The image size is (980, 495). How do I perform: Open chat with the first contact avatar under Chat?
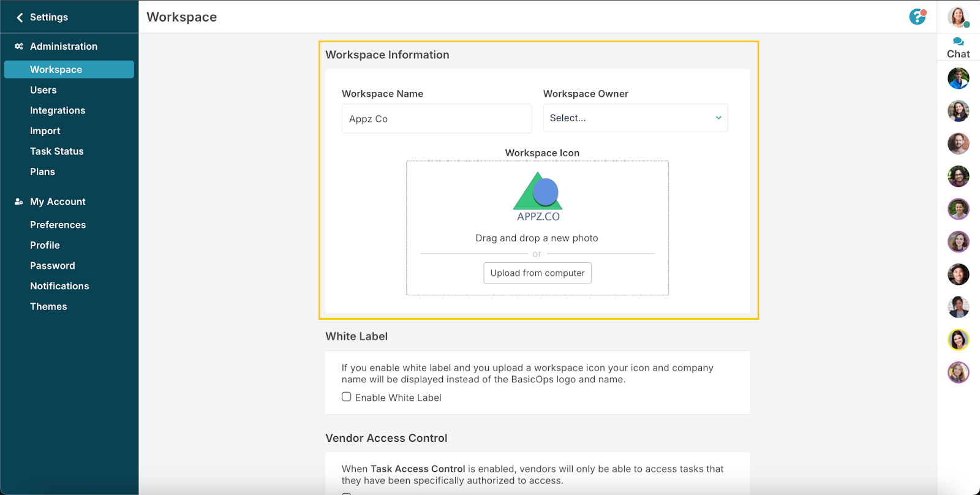(958, 78)
